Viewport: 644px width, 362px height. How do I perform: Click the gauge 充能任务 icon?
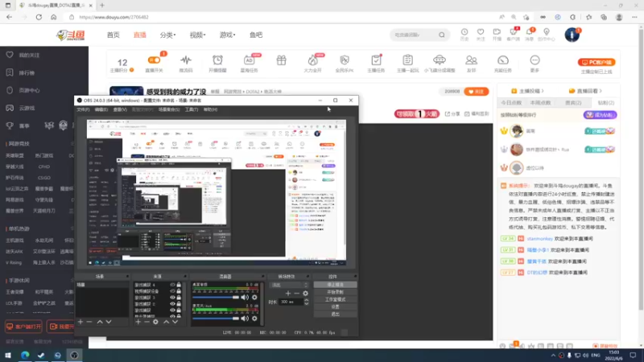502,60
